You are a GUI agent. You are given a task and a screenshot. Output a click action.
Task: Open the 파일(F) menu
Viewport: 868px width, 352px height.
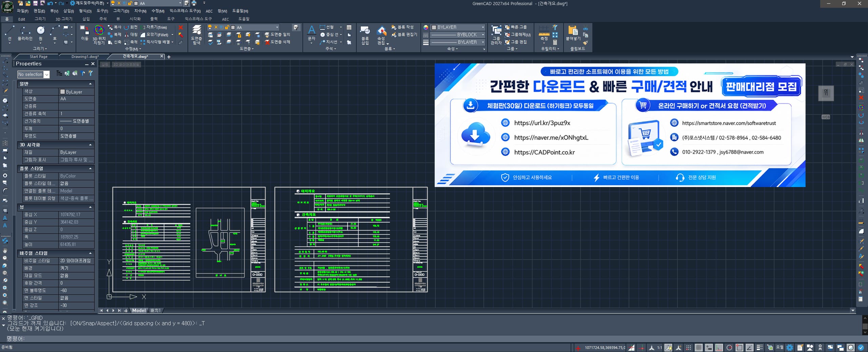(x=22, y=11)
